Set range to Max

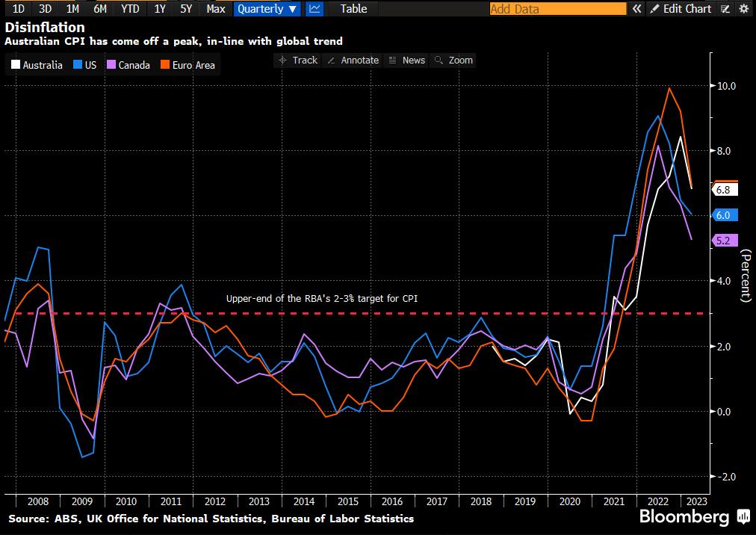[215, 9]
